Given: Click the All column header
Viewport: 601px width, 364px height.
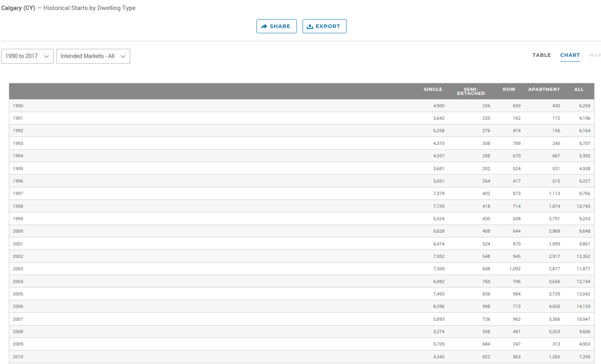Looking at the screenshot, I should (x=579, y=89).
